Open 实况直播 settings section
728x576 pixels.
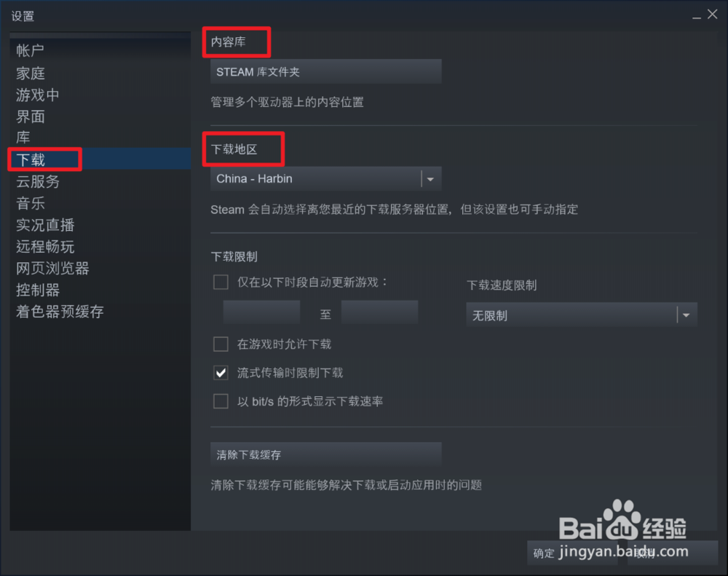pyautogui.click(x=45, y=225)
